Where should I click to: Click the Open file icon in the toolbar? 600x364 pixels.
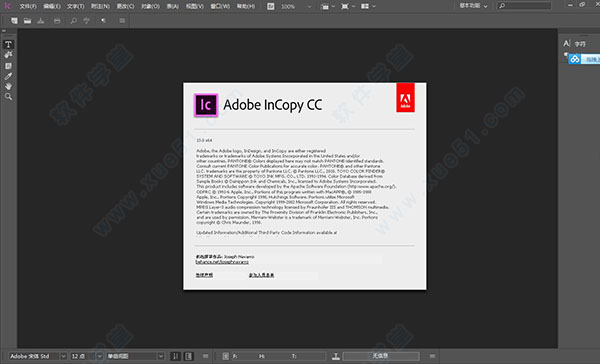(27, 21)
